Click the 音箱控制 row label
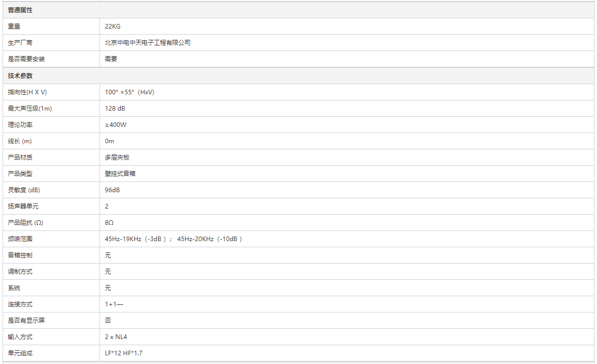 [x=20, y=255]
